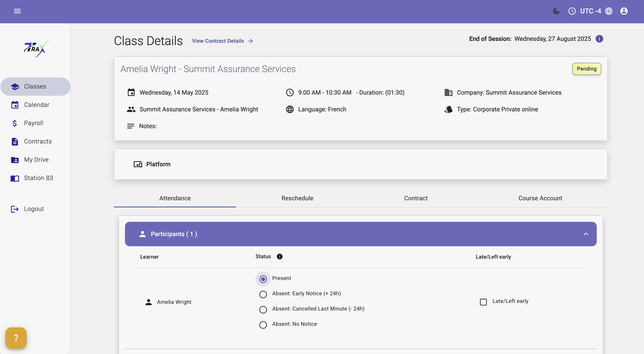Click the Status column info icon
The width and height of the screenshot is (644, 354).
coord(279,257)
